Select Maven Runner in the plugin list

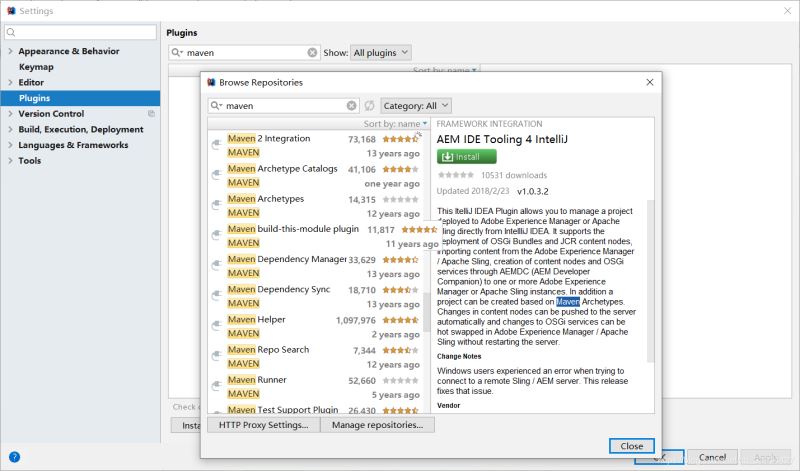click(316, 386)
